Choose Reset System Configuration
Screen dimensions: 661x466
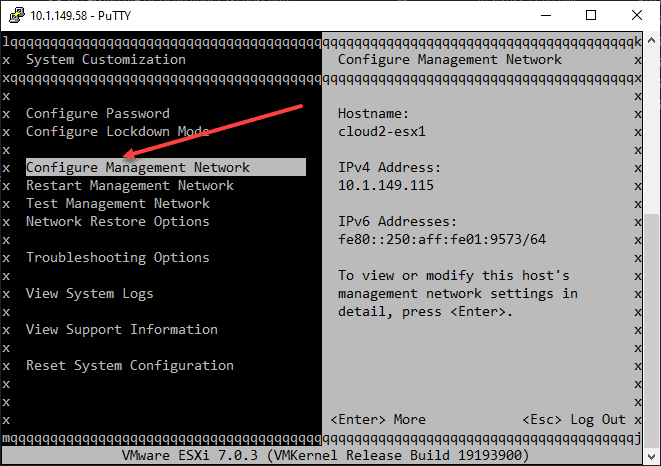coord(130,366)
